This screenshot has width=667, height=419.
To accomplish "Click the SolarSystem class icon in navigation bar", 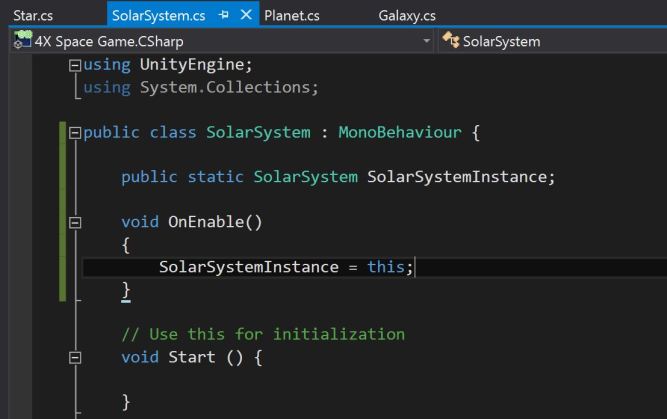I will 450,42.
